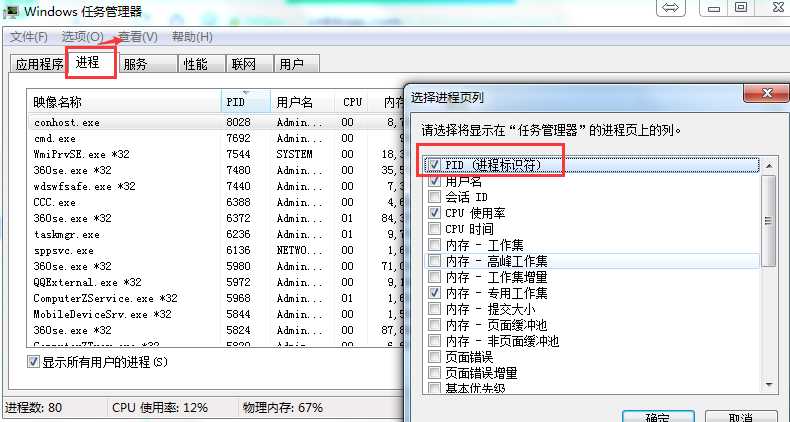Switch to the 服务 tab
The height and width of the screenshot is (422, 790).
(x=147, y=64)
